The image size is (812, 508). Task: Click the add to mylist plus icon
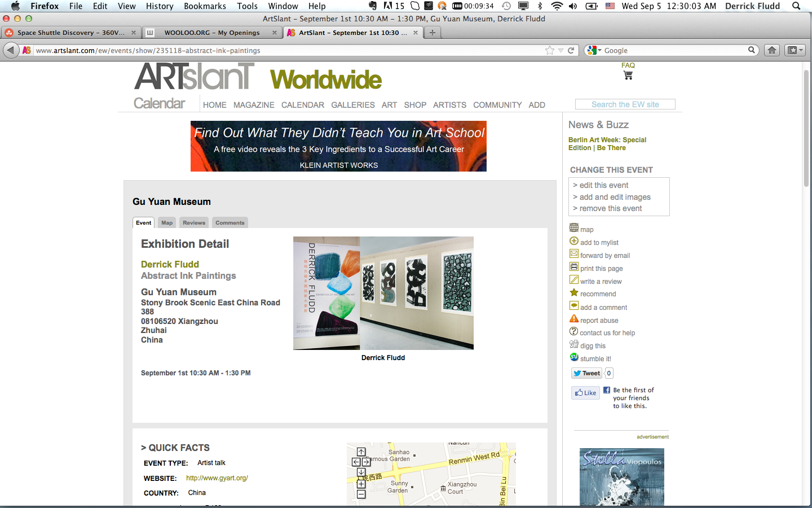click(574, 241)
